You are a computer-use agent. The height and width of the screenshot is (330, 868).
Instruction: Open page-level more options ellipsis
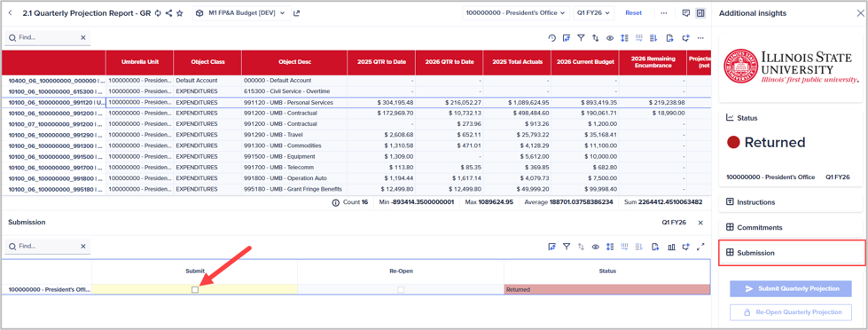tap(664, 12)
